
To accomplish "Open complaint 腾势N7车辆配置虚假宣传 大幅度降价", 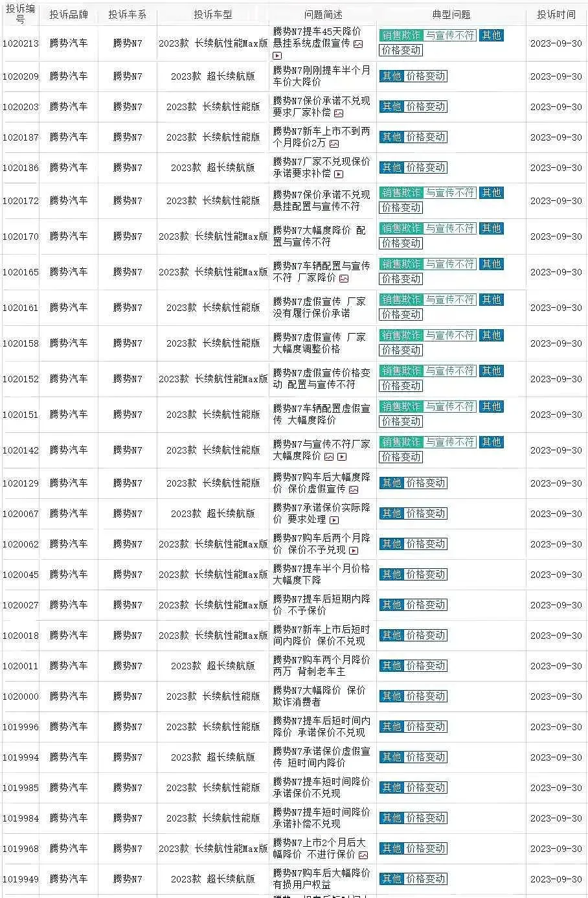I will [x=322, y=415].
